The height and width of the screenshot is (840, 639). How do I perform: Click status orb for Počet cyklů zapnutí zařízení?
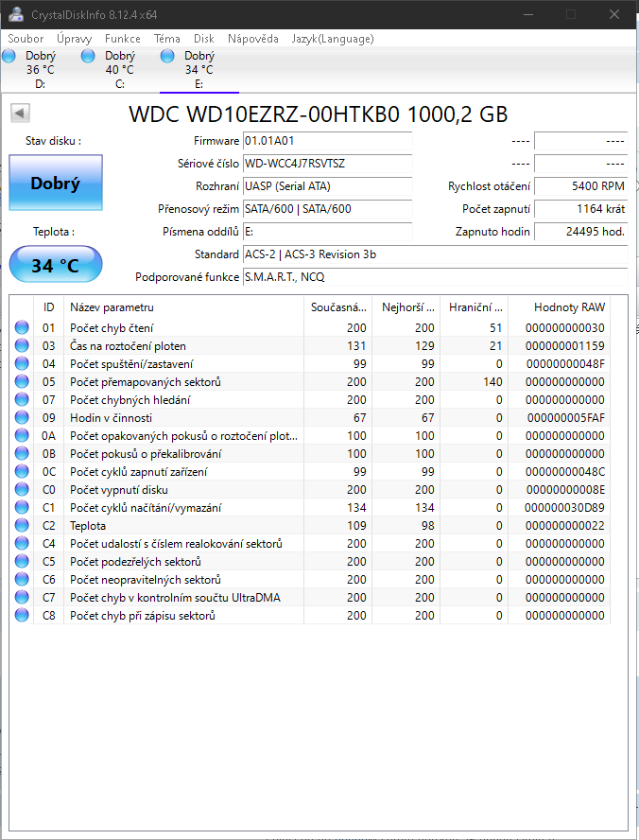tap(22, 471)
